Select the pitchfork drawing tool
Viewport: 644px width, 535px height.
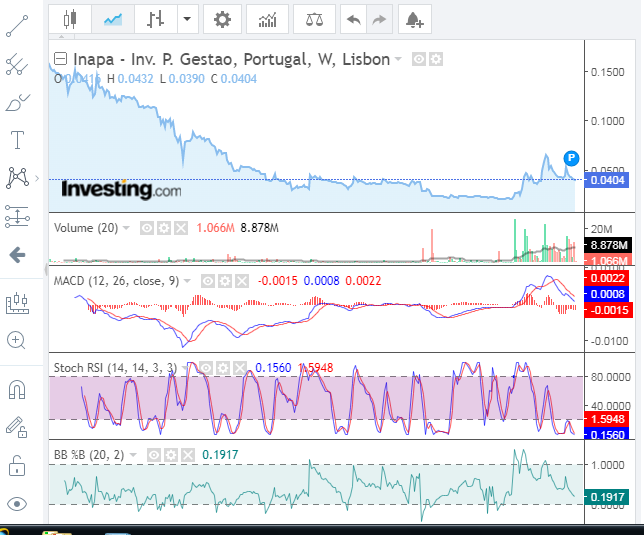point(17,64)
